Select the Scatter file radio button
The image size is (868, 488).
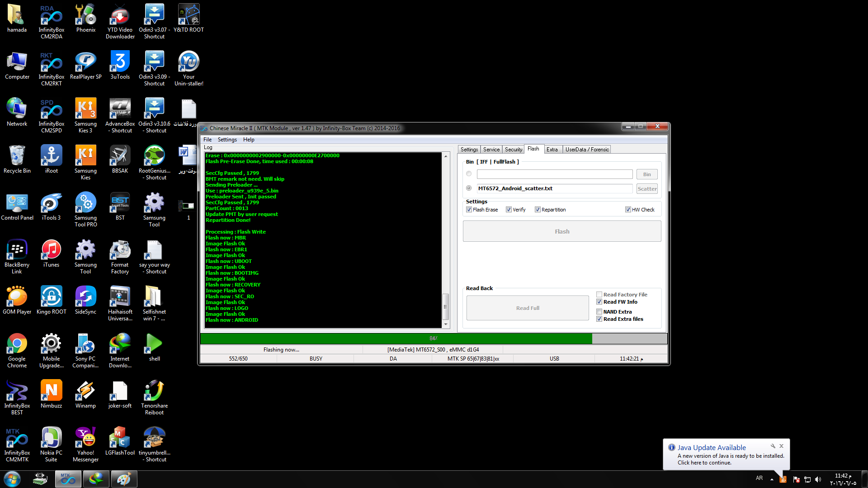click(x=469, y=188)
